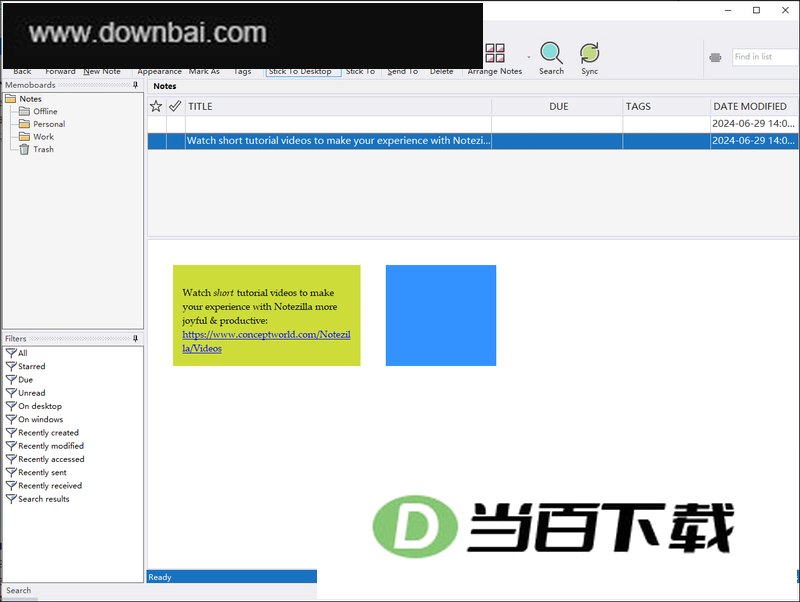Click the Personal folder icon
Screen dimensions: 800x602
pos(24,123)
